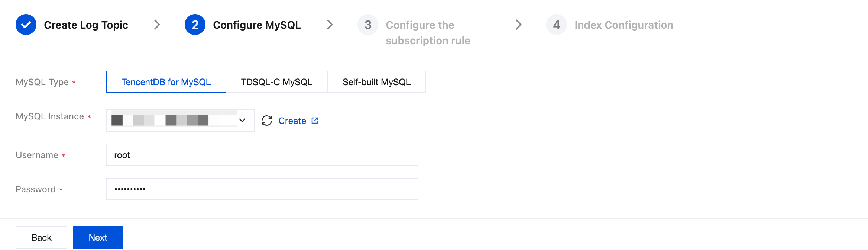868x250 pixels.
Task: Click the refresh MySQL instance icon
Action: pyautogui.click(x=267, y=121)
